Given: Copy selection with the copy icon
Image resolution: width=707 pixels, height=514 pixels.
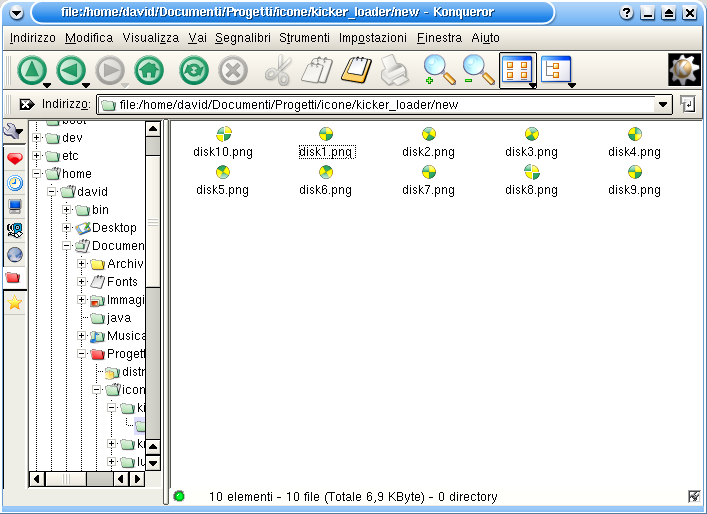Looking at the screenshot, I should point(317,70).
